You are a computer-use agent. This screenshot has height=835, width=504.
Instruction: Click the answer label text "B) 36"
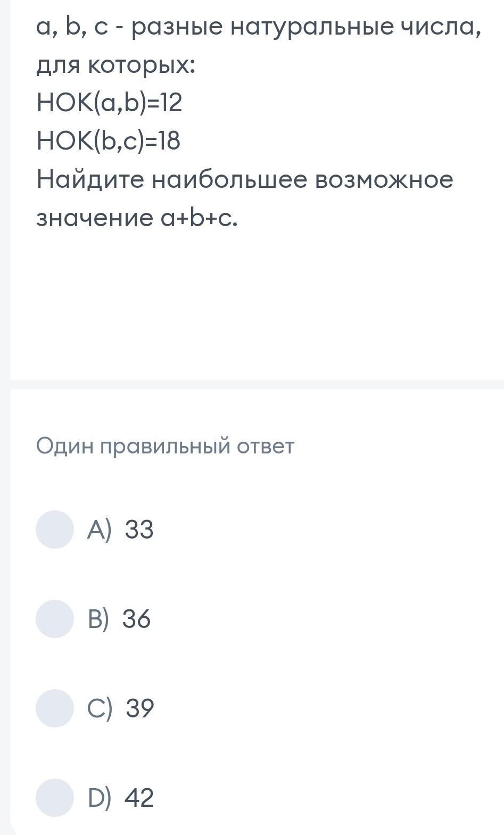(119, 619)
